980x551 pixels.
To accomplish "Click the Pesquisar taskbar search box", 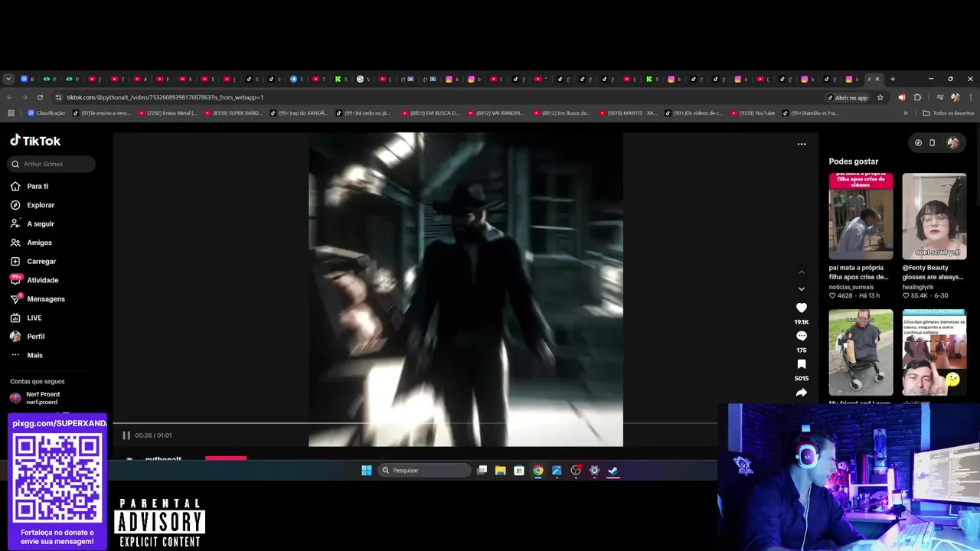I will (x=425, y=470).
